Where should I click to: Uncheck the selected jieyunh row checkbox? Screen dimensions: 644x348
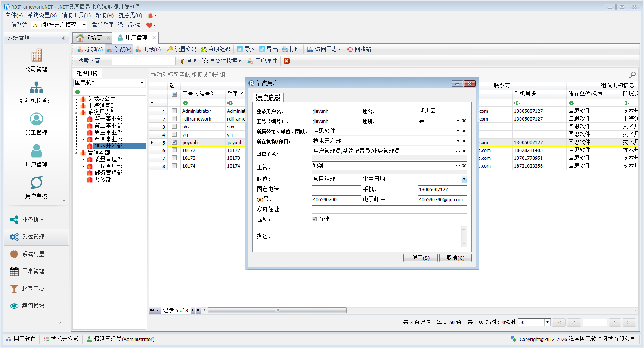tap(174, 142)
